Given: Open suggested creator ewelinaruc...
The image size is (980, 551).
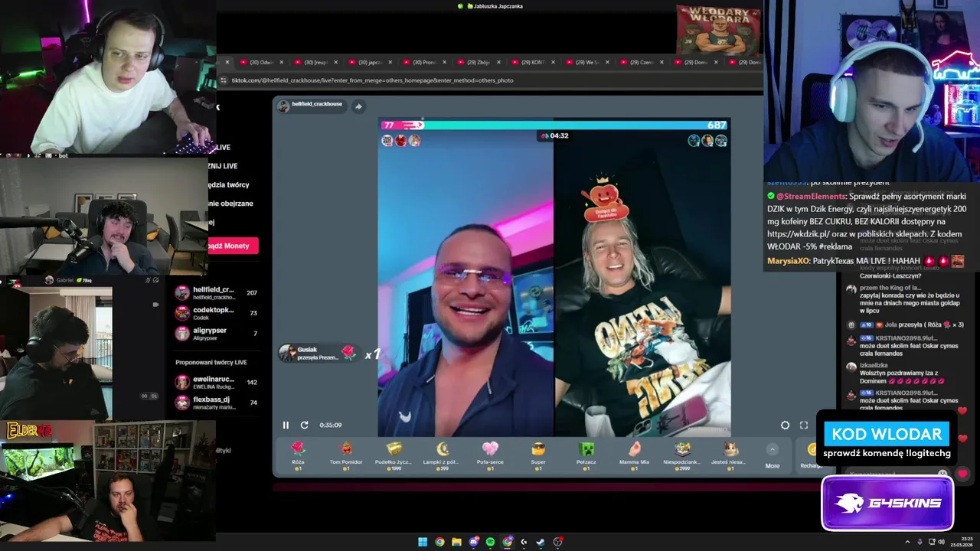Looking at the screenshot, I should point(217,383).
